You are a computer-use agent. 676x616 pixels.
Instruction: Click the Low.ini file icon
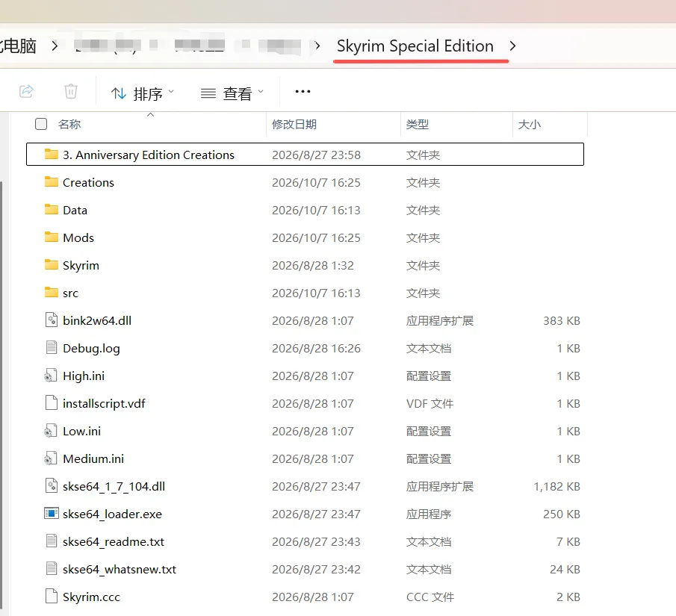(x=51, y=430)
